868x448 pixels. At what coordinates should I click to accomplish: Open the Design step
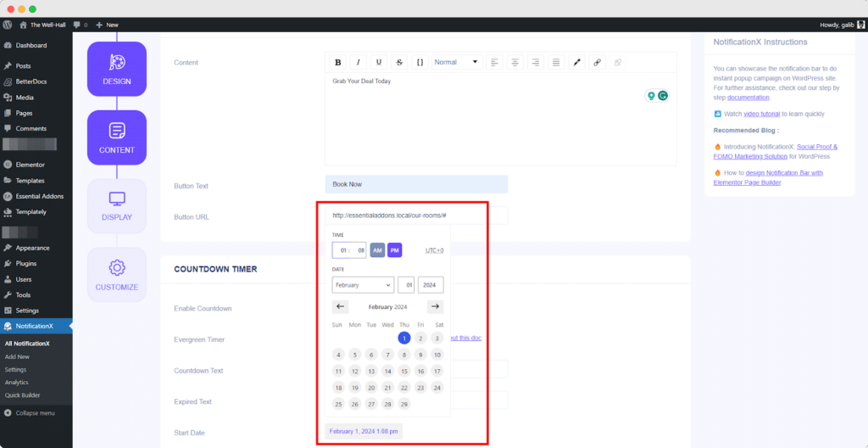[x=117, y=70]
